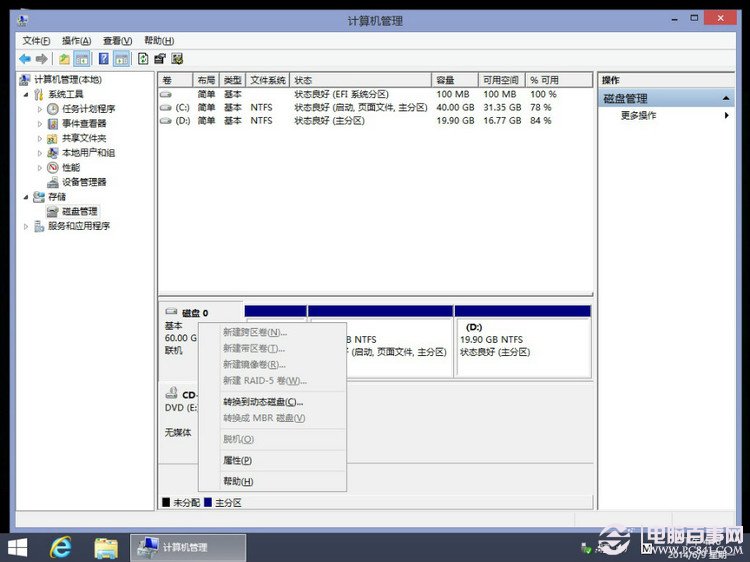Open the 查看(V) menu
The height and width of the screenshot is (562, 750).
coord(118,41)
